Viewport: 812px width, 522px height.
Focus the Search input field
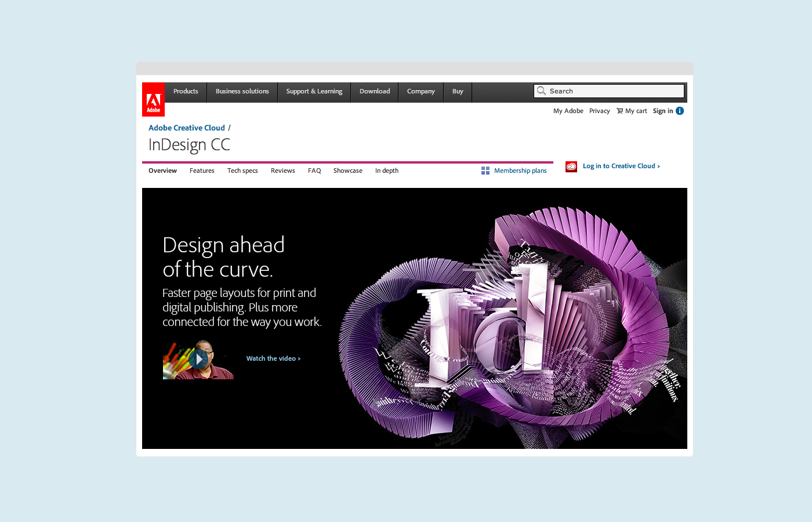pos(609,91)
